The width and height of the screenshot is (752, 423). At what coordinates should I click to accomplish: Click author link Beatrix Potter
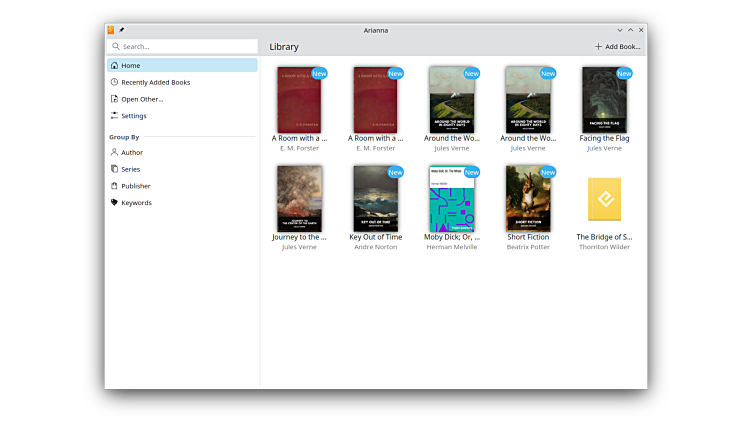coord(527,247)
